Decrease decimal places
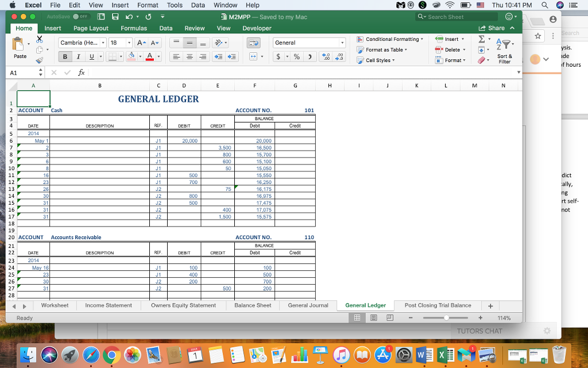This screenshot has width=588, height=368. pyautogui.click(x=339, y=57)
